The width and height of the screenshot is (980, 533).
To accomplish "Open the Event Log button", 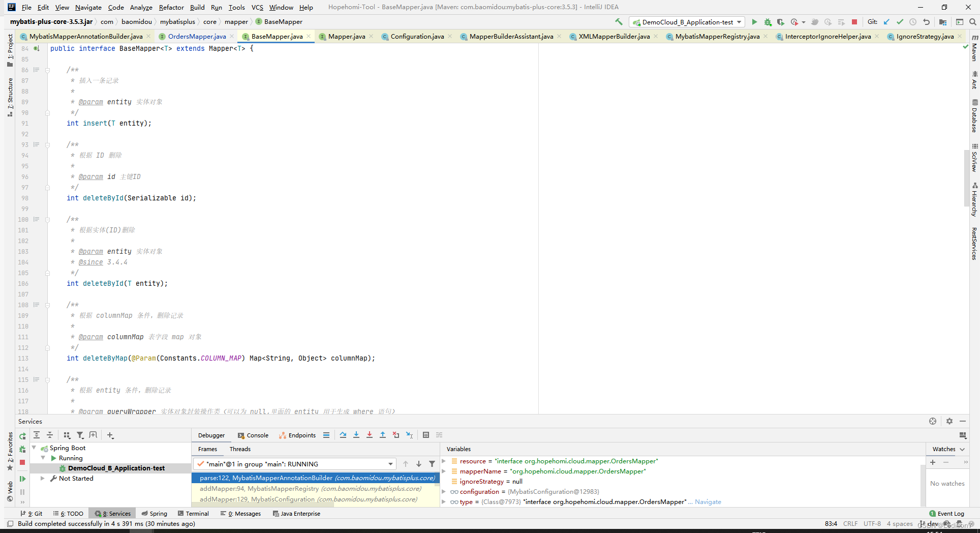I will (946, 514).
